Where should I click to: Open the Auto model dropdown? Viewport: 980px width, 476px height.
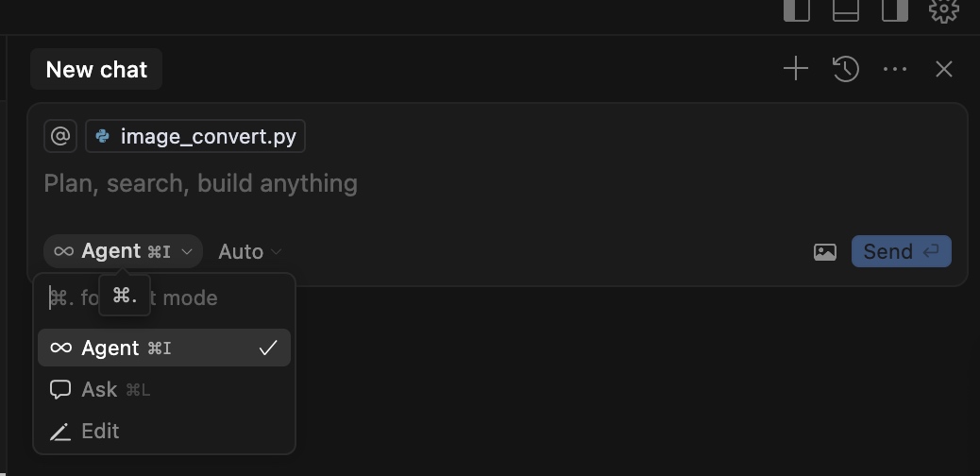tap(250, 252)
